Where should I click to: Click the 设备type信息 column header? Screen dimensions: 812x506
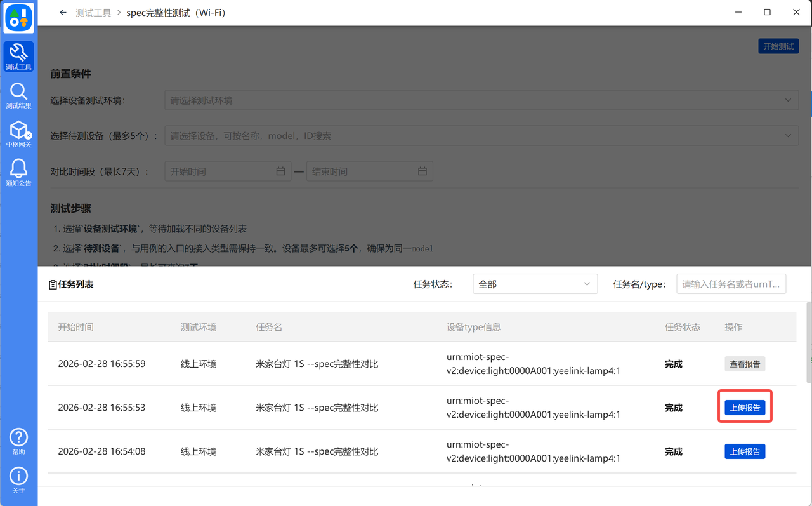[474, 327]
